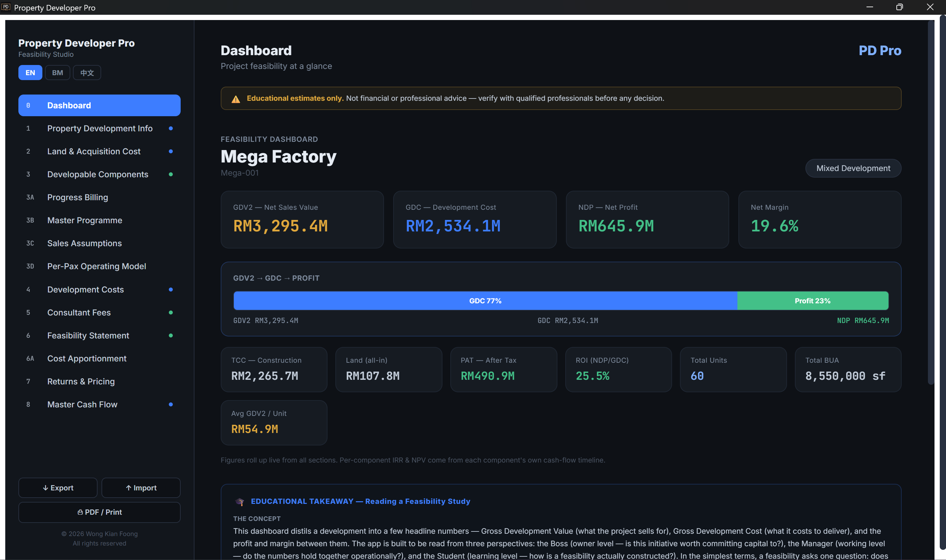This screenshot has width=946, height=560.
Task: Click the green Profit 23% bar segment
Action: [813, 301]
